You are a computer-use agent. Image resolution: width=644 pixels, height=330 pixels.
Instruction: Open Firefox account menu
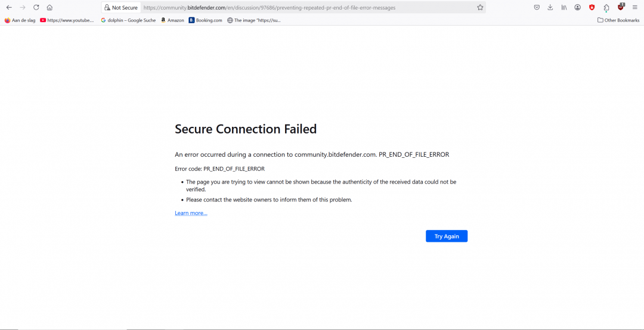(x=577, y=7)
